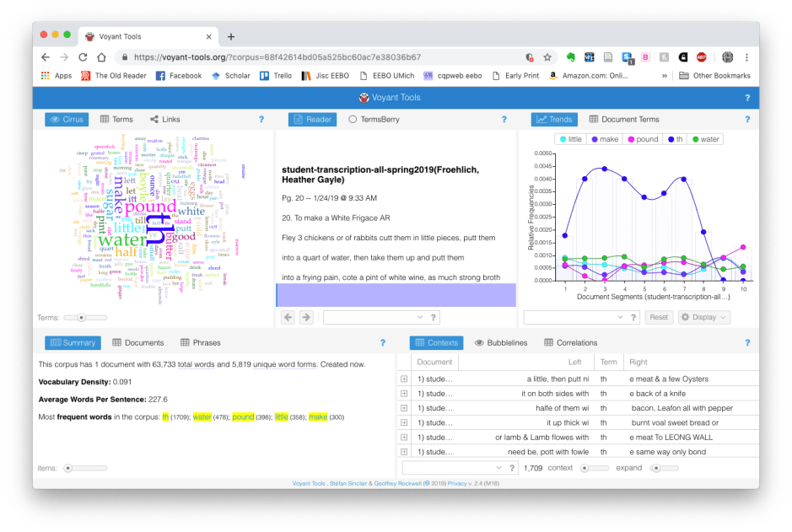Click the Reader panel's next page arrow
Viewport: 792px width, 532px height.
point(306,317)
